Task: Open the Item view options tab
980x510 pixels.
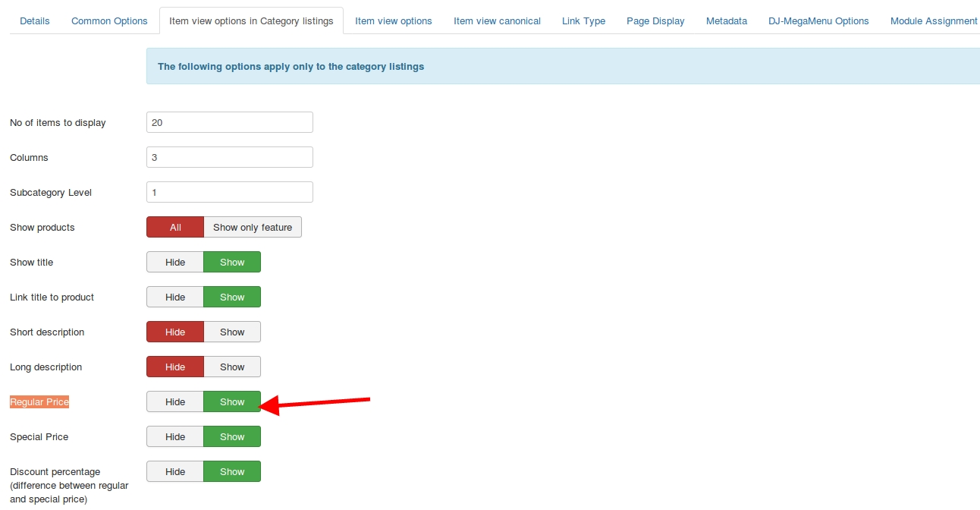Action: (x=393, y=20)
